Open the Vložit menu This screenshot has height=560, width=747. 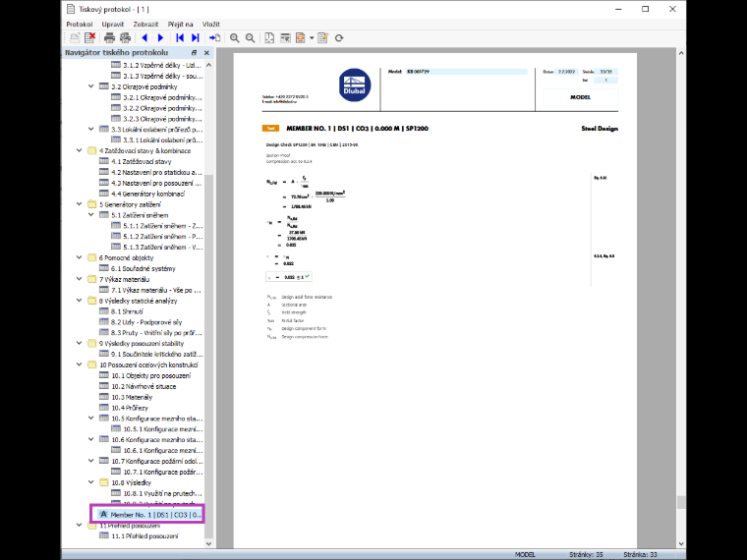(211, 25)
